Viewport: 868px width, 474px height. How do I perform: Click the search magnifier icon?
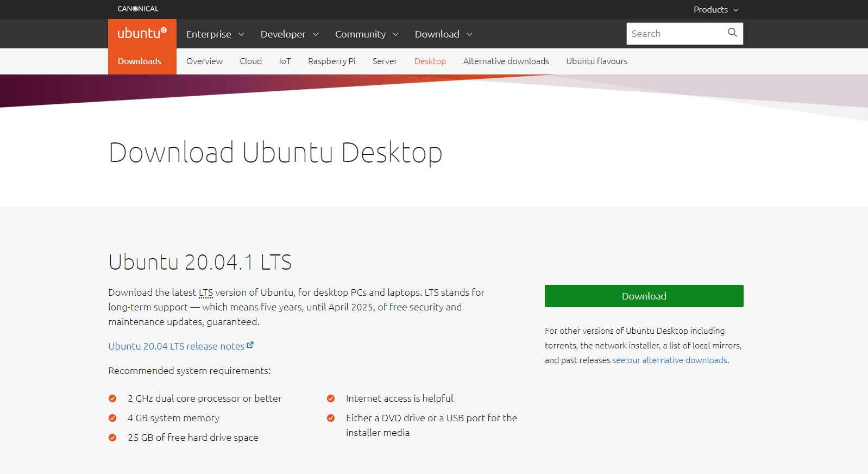[732, 33]
